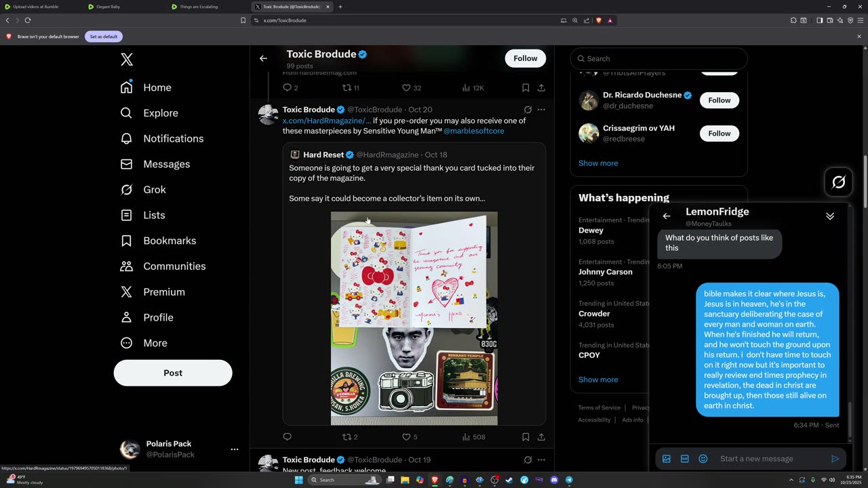Follow Dr. Ricardo Duchesne
The image size is (868, 488).
pyautogui.click(x=719, y=100)
